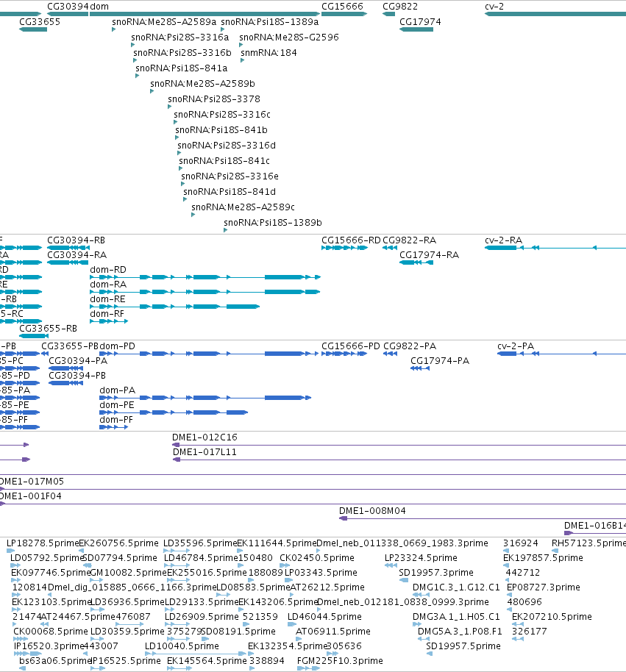Click BAC clone DME1-017L11
Screen dimensions: 626x672
click(399, 460)
